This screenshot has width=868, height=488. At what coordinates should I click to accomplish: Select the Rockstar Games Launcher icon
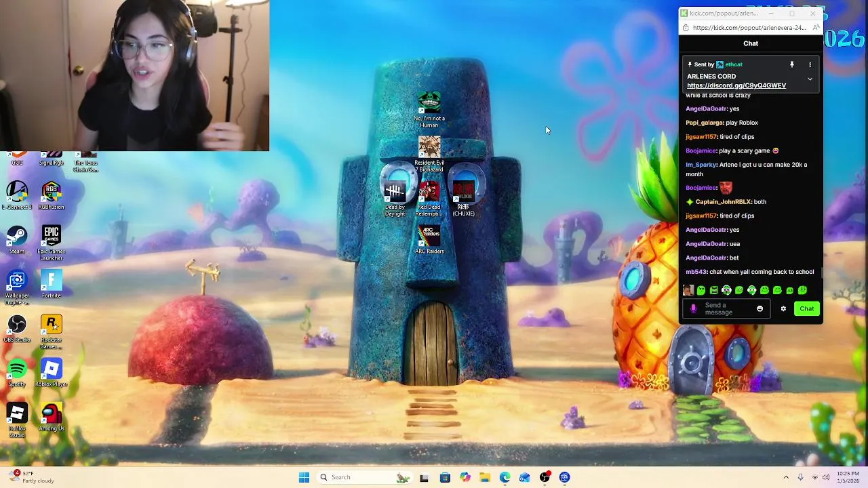[x=52, y=332]
